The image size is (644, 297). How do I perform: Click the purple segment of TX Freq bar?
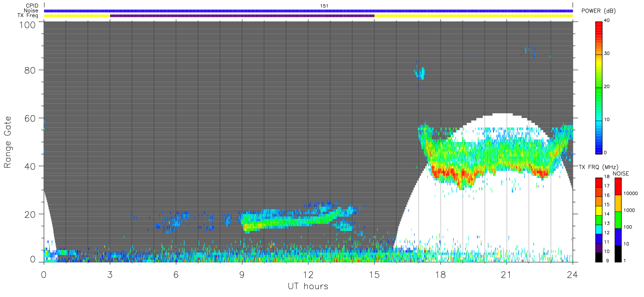[242, 16]
